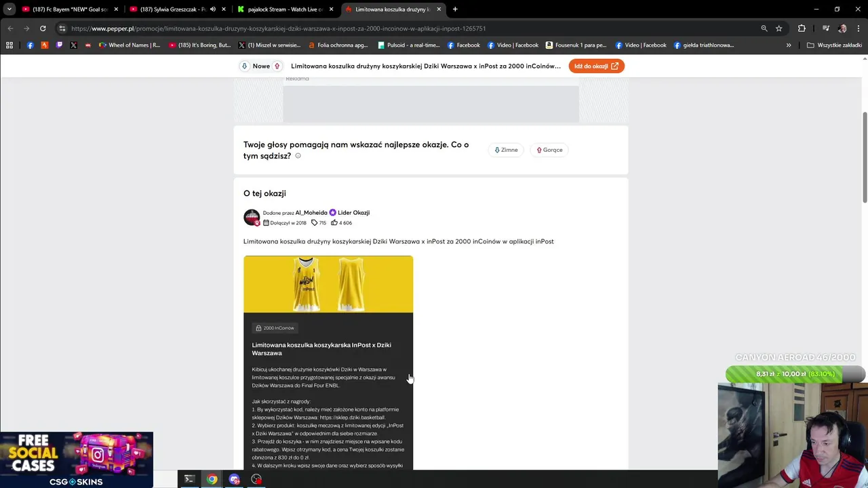
Task: Vote Zimne on this deal
Action: [x=506, y=150]
